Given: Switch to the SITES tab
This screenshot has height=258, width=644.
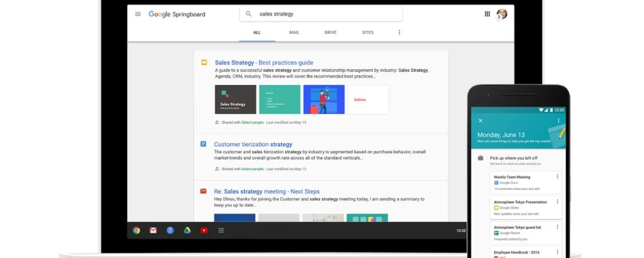Looking at the screenshot, I should (368, 32).
